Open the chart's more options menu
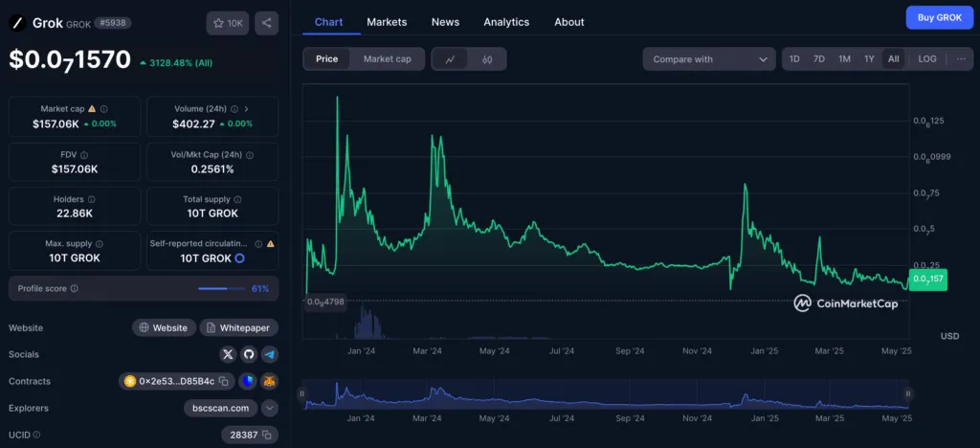This screenshot has width=980, height=448. (x=960, y=59)
